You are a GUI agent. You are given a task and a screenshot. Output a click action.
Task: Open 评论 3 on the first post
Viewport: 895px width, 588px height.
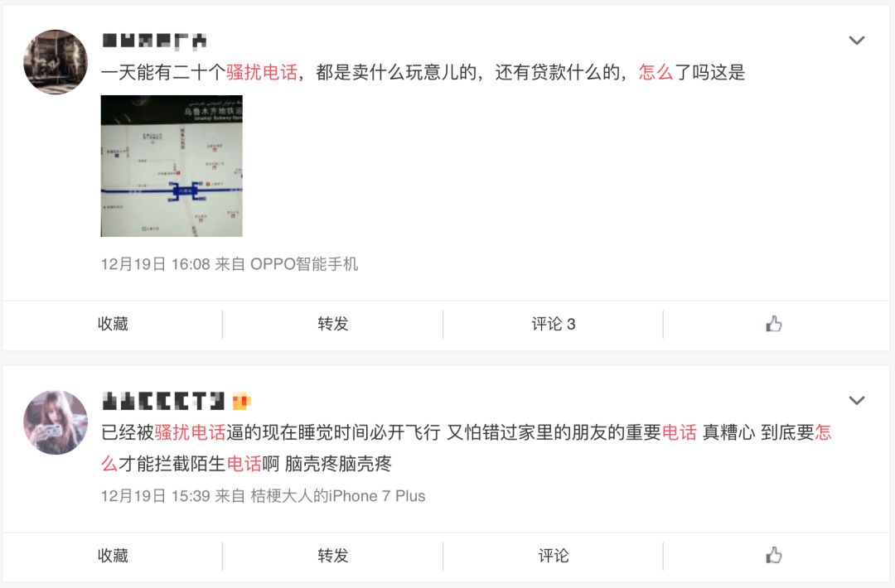(x=553, y=324)
